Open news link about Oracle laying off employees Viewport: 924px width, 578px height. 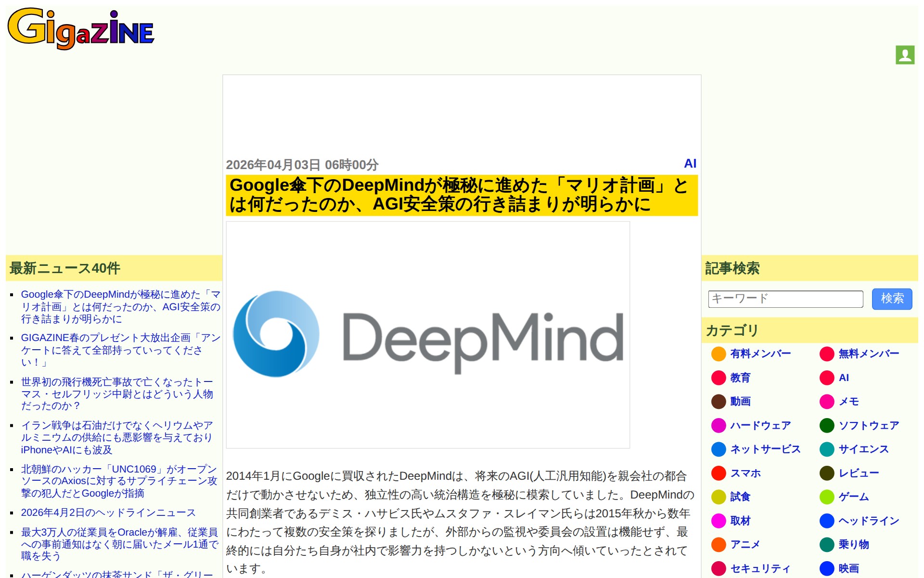(119, 544)
